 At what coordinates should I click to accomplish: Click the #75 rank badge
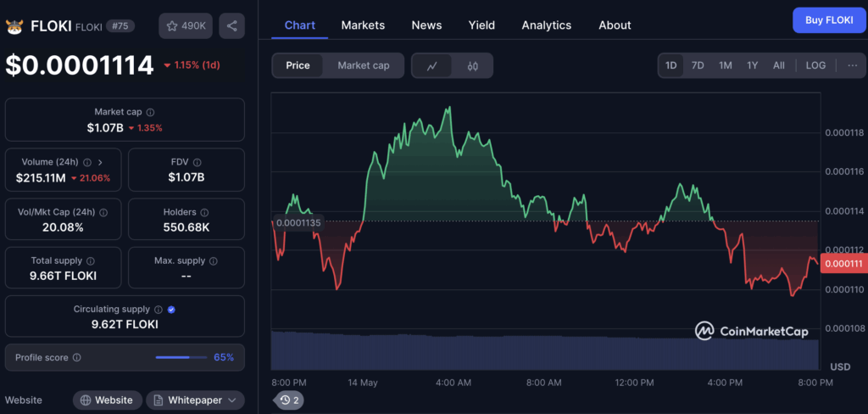pos(120,26)
